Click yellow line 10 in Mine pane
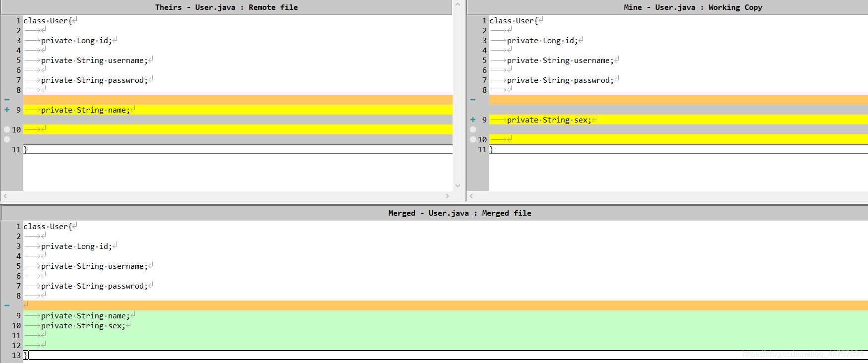The height and width of the screenshot is (363, 868). point(679,139)
